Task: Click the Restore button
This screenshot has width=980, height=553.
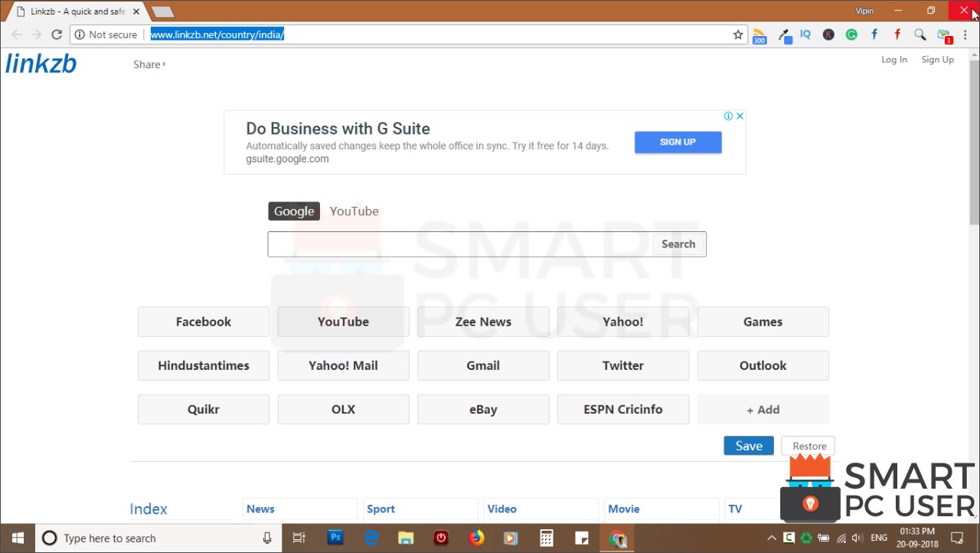Action: pyautogui.click(x=809, y=446)
